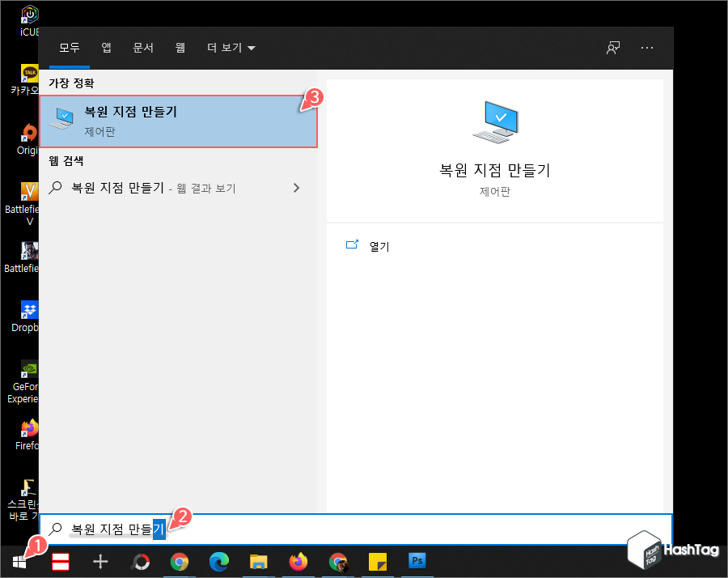728x578 pixels.
Task: Open Google Chrome from the taskbar
Action: click(x=180, y=560)
